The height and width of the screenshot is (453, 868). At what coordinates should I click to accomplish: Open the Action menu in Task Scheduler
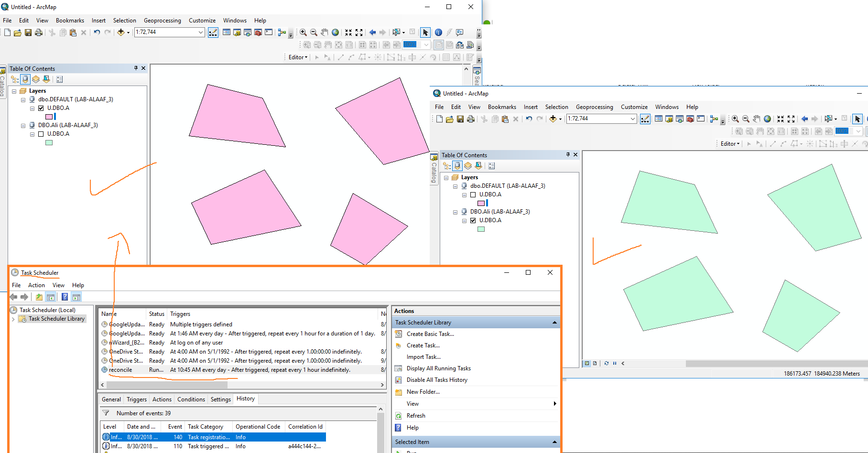pos(36,285)
